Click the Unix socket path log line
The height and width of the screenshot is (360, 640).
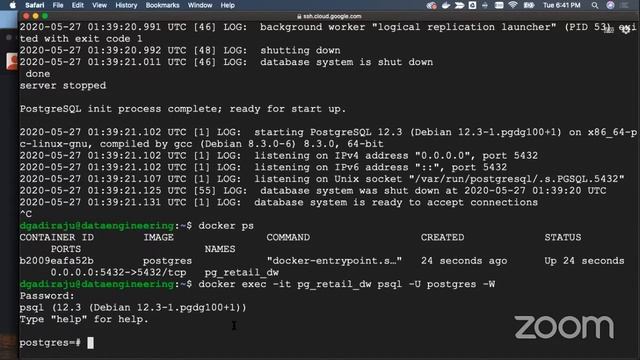click(x=322, y=179)
